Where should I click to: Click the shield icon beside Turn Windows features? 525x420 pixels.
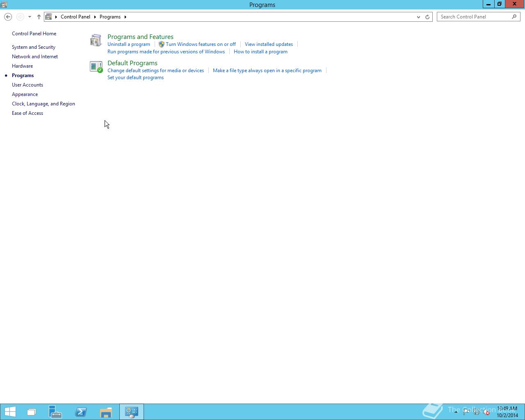click(161, 44)
